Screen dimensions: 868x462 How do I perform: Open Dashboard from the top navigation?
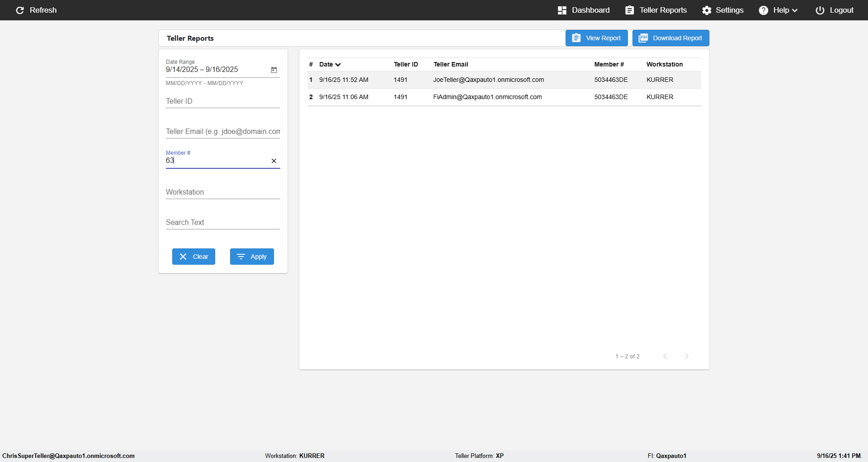point(584,10)
